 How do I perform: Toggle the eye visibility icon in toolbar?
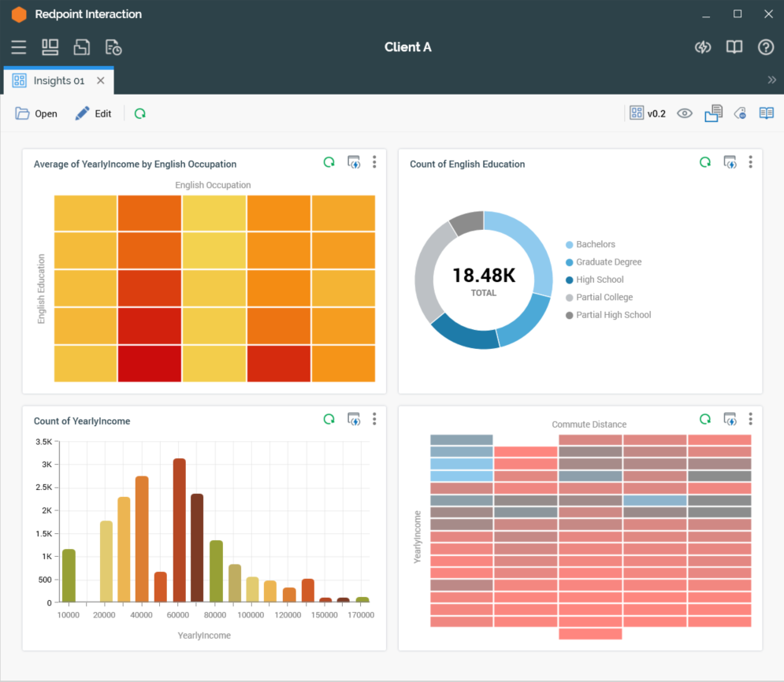[685, 113]
